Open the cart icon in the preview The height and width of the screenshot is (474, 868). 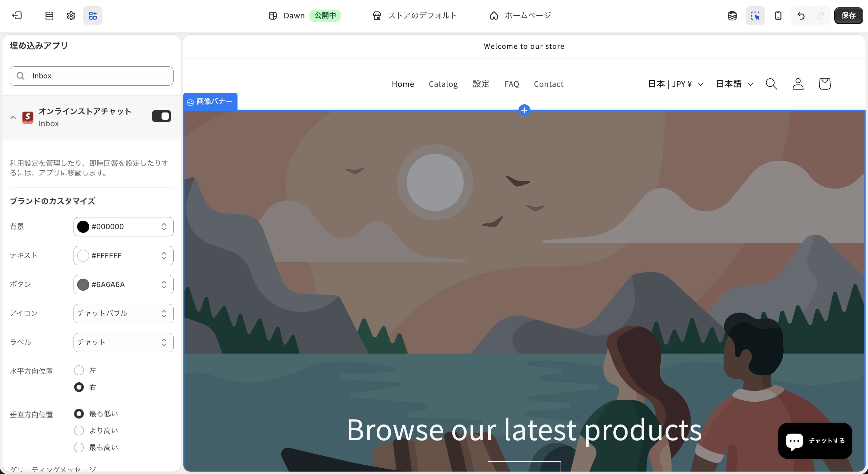825,84
